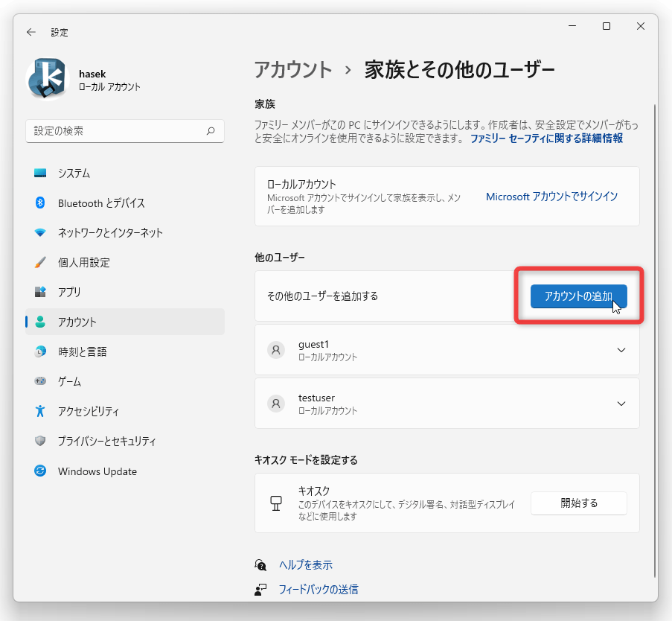Click the testuser user avatar icon
This screenshot has width=672, height=621.
[276, 404]
